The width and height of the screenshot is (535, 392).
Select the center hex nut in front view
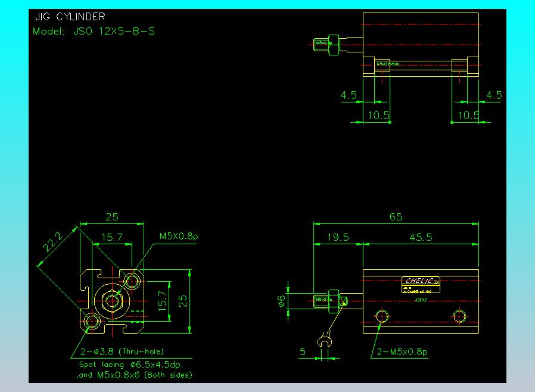coord(112,301)
